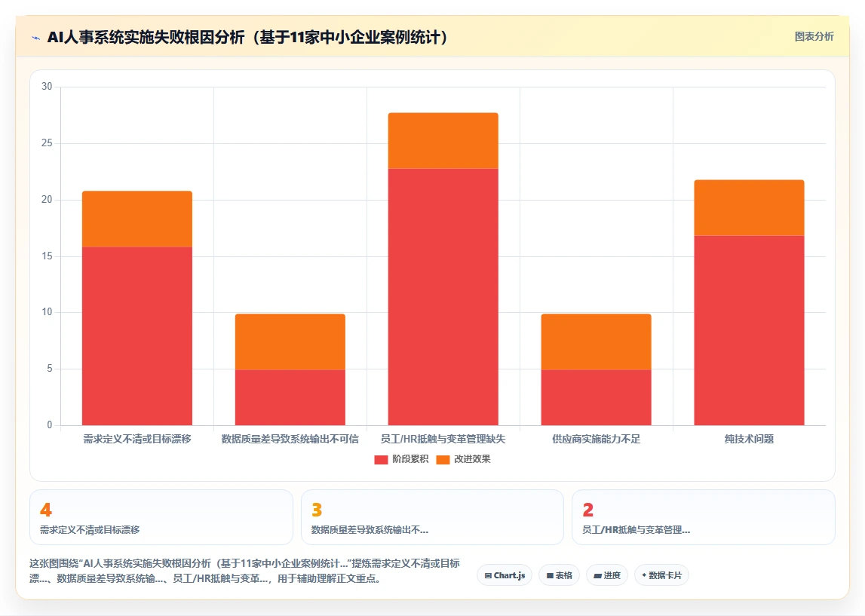
Task: Click the y-axis value 15
Action: [47, 256]
